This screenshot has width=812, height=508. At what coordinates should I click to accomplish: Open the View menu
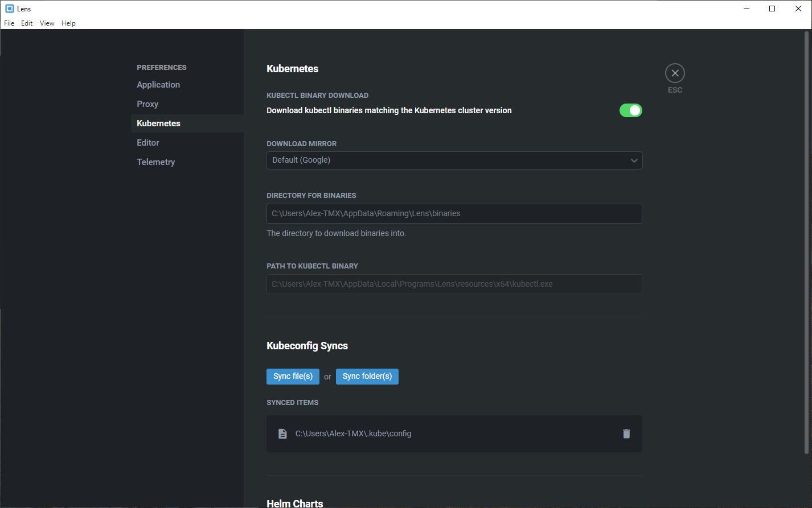pyautogui.click(x=47, y=23)
